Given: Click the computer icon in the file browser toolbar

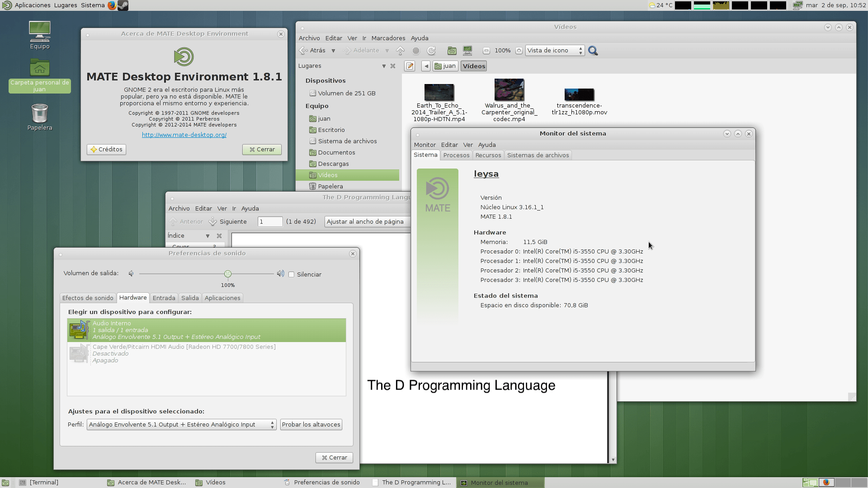Looking at the screenshot, I should coord(467,51).
